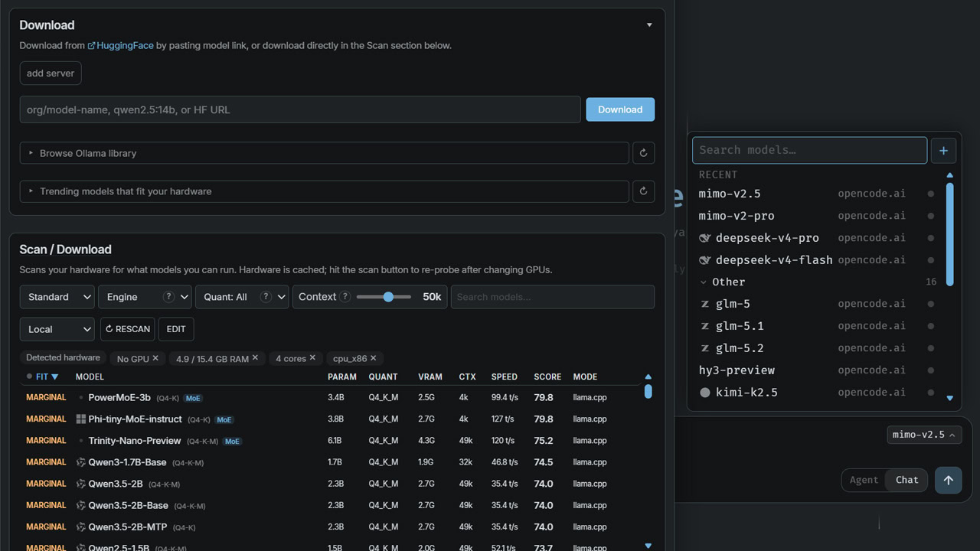980x551 pixels.
Task: Select mimo-v2-pro from the model list
Action: (818, 216)
